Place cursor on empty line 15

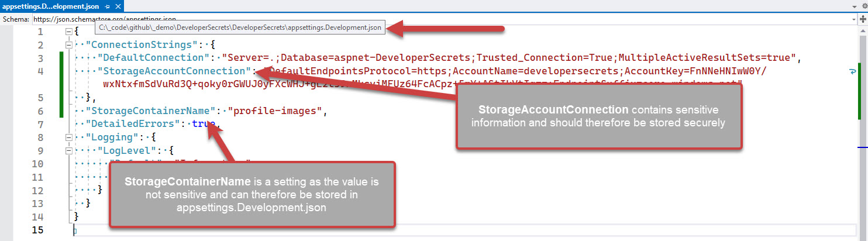tap(234, 230)
